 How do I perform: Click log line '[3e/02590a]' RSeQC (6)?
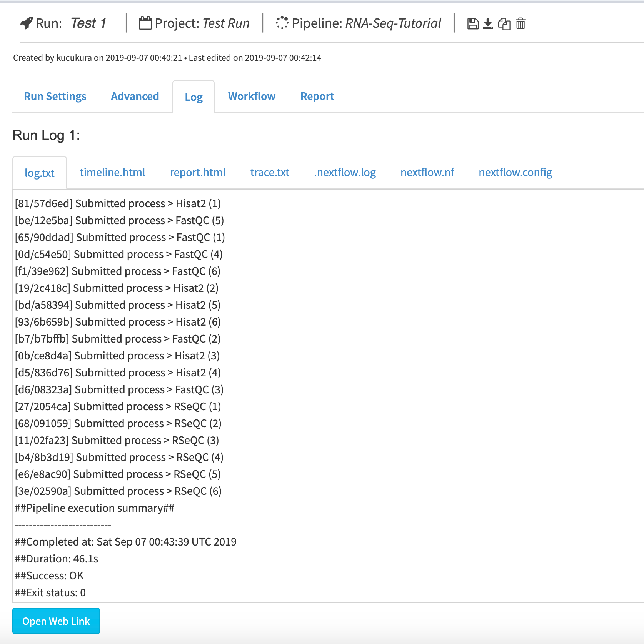118,491
